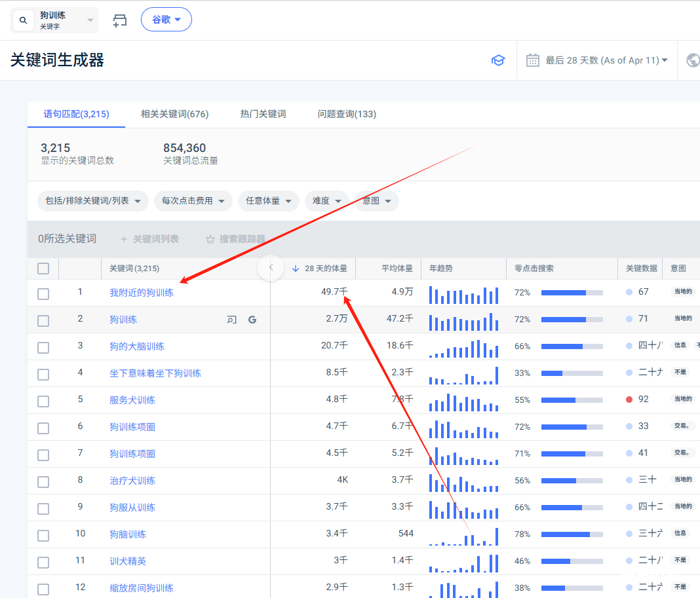Click the red difficulty dot for 服务犬训练
Viewport: 700px width, 598px height.
pyautogui.click(x=629, y=400)
